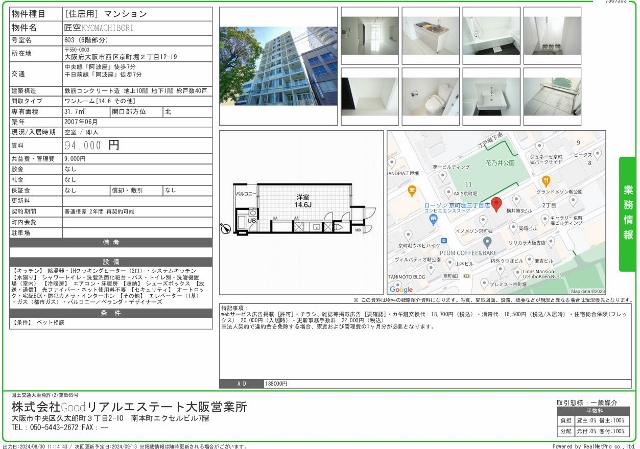Click the 条件 section header bar
This screenshot has width=640, height=449.
(111, 313)
